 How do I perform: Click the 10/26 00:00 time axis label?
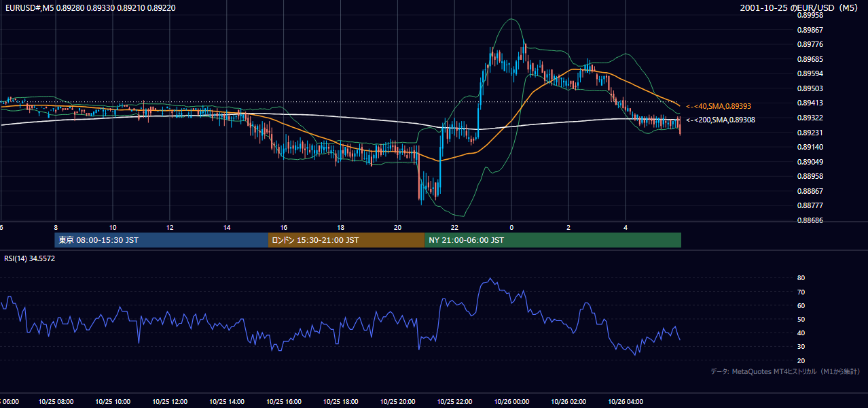coord(511,401)
